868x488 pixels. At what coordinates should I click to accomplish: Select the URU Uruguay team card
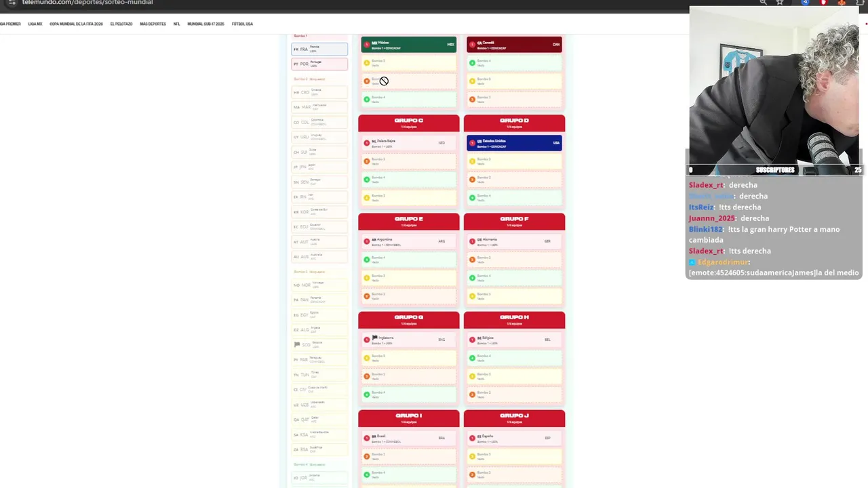click(x=319, y=137)
